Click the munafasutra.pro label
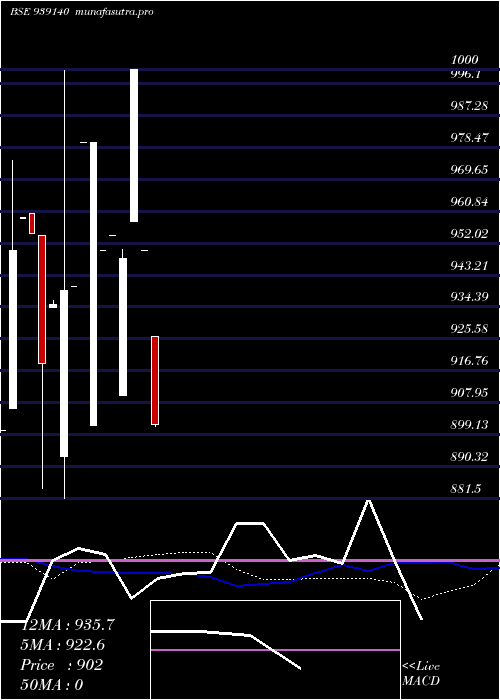 (115, 12)
